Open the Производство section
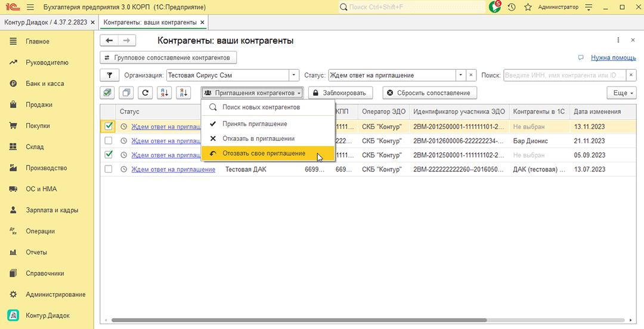This screenshot has width=644, height=329. point(46,168)
